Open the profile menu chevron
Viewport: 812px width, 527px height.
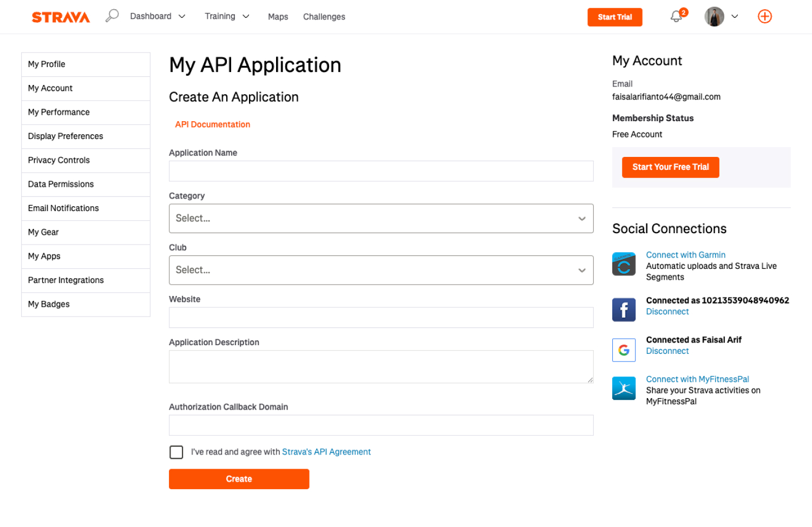(x=735, y=17)
